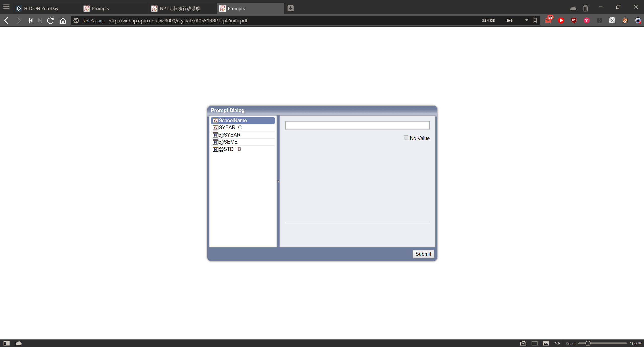The height and width of the screenshot is (347, 644).
Task: Reset the page zoom level
Action: point(571,343)
